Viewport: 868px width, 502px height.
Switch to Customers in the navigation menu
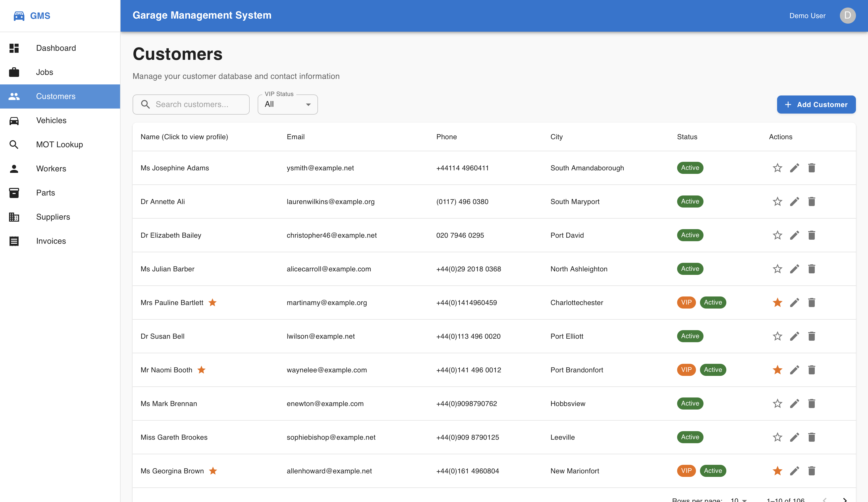pyautogui.click(x=56, y=96)
